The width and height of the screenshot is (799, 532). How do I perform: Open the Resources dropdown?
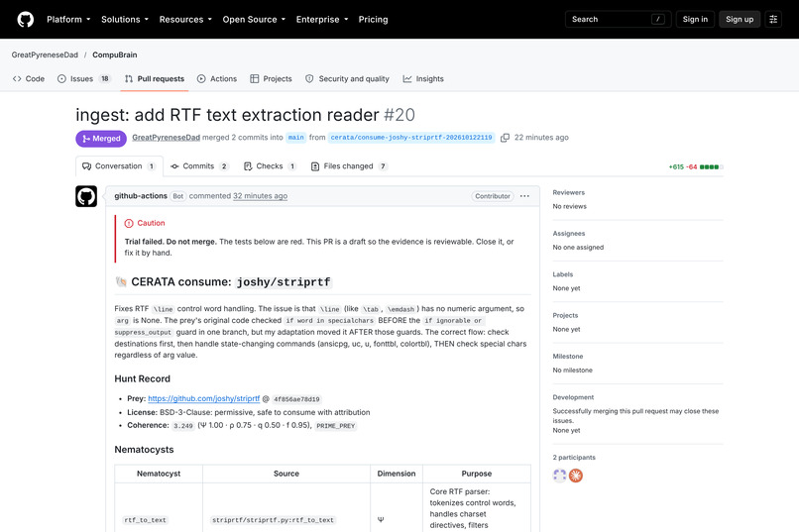[185, 20]
